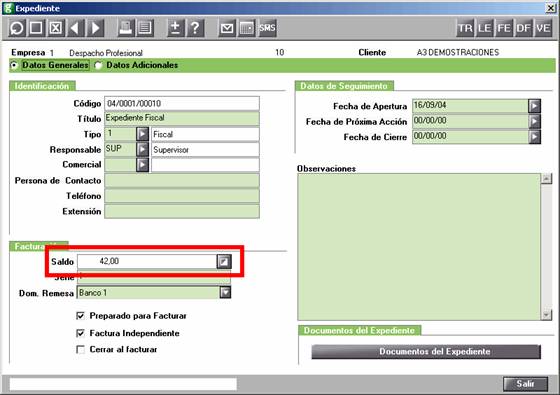Click the Teléfono input field
The height and width of the screenshot is (395, 560).
point(182,196)
